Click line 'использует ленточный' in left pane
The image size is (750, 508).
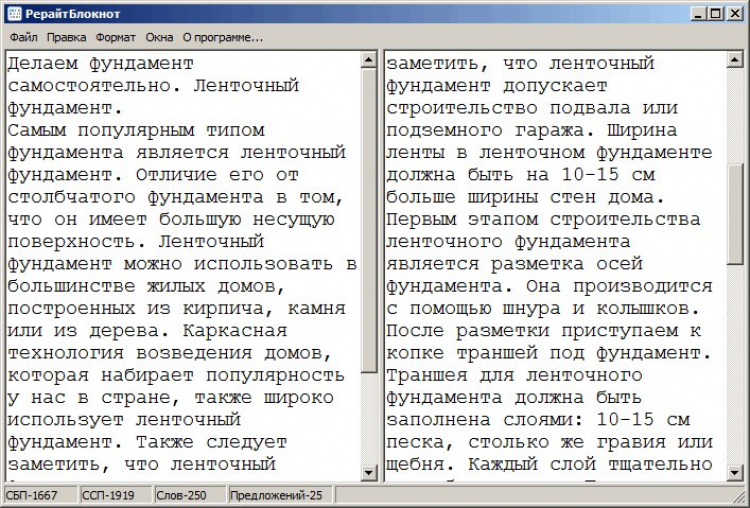[x=124, y=420]
